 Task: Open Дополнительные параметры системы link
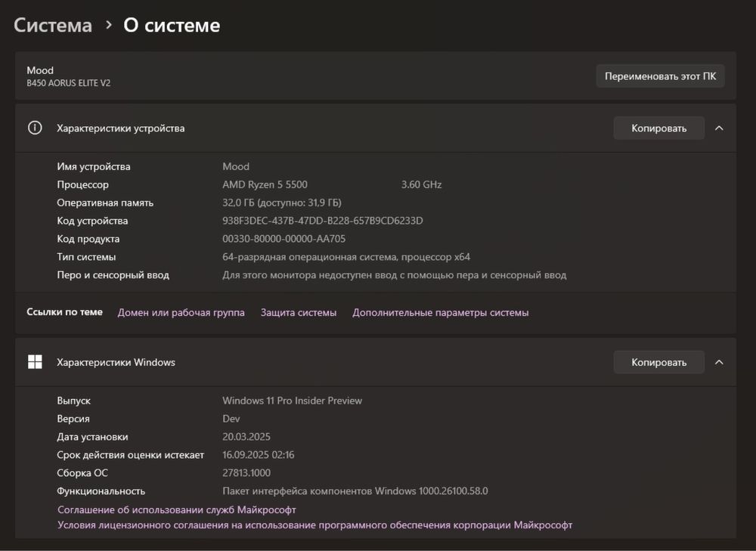point(440,312)
